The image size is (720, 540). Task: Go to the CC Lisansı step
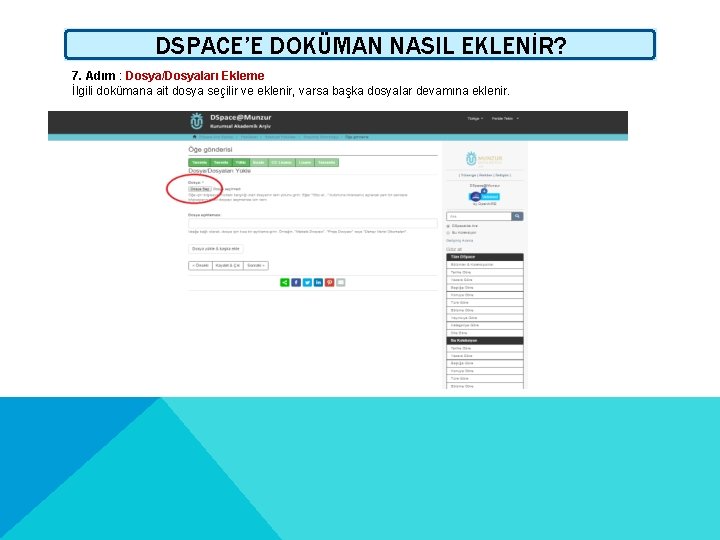[x=281, y=163]
